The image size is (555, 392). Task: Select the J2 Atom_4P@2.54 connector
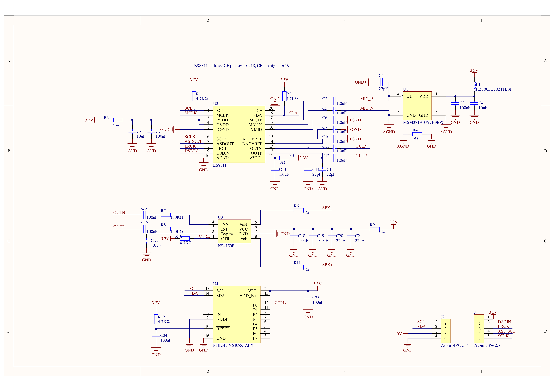coord(446,331)
